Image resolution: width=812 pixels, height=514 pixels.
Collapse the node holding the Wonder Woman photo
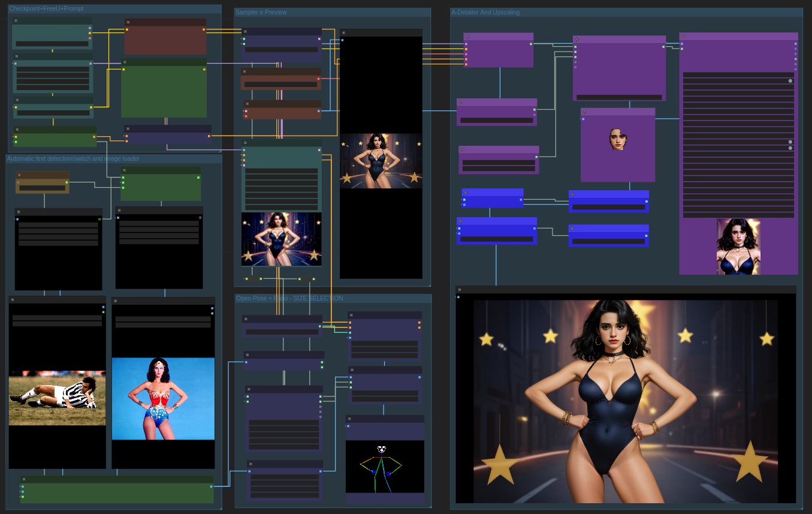pos(116,301)
